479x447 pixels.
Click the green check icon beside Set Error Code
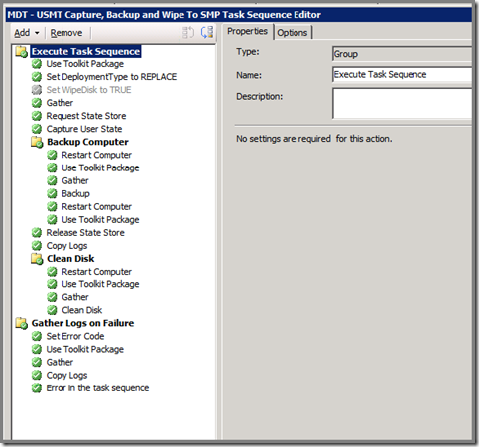tap(37, 336)
